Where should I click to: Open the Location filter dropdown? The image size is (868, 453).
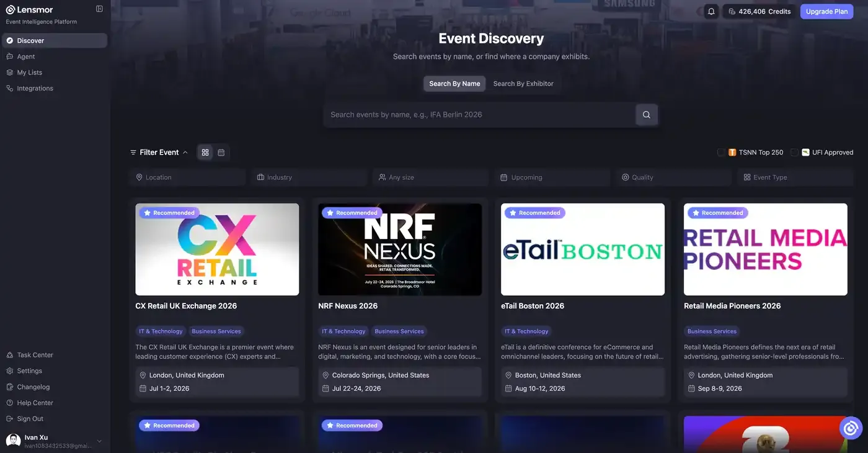click(x=188, y=177)
